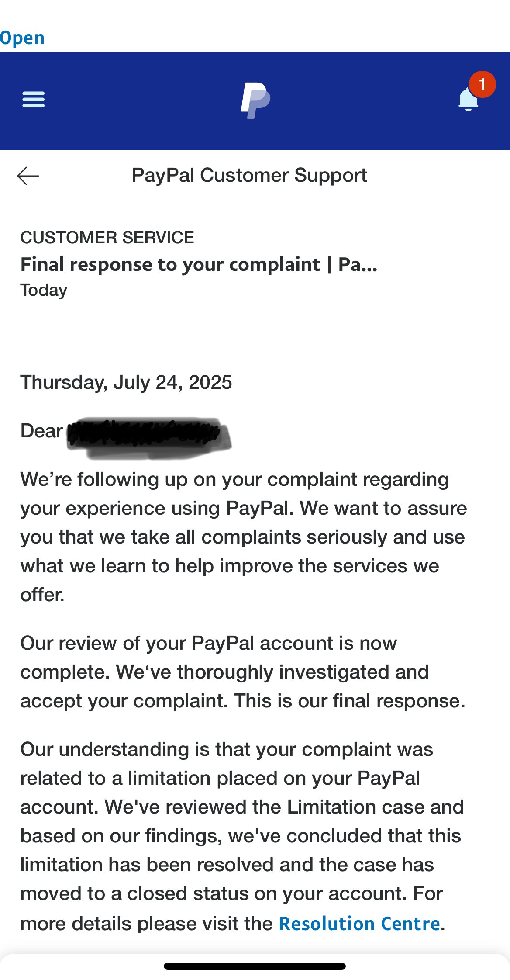This screenshot has height=980, width=510.
Task: Tap empty area of blue header bar
Action: (140, 100)
